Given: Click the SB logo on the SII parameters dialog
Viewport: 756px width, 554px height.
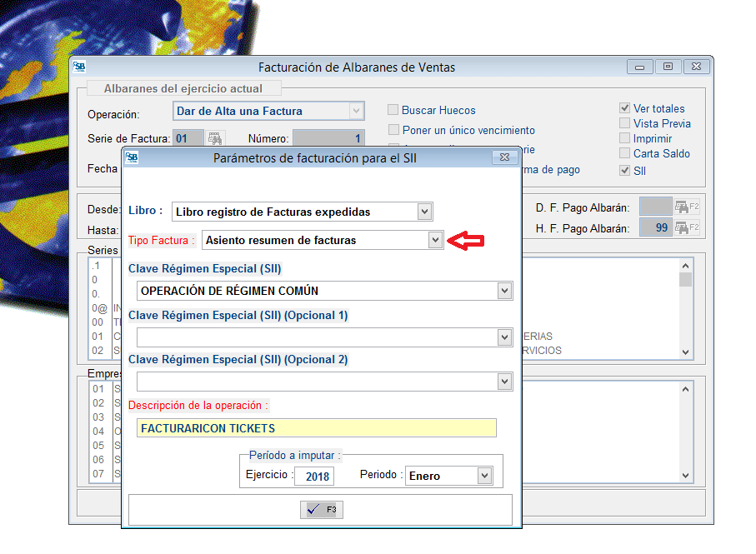Looking at the screenshot, I should [x=131, y=157].
